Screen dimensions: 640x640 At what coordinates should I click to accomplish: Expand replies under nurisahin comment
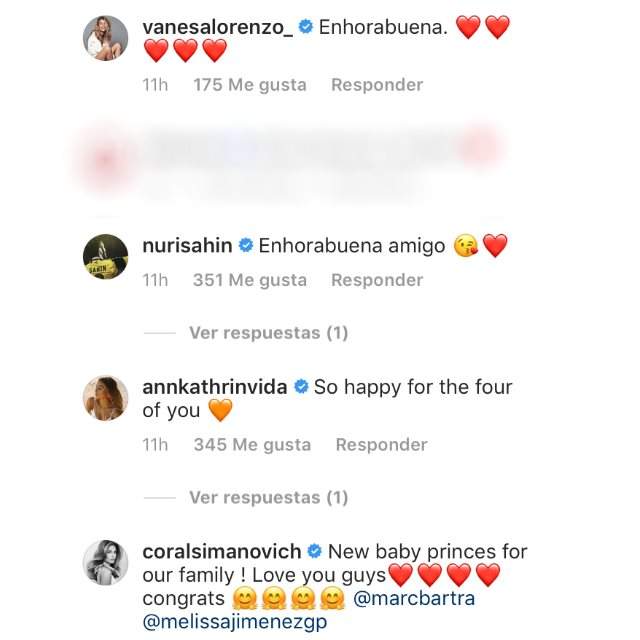tap(269, 333)
